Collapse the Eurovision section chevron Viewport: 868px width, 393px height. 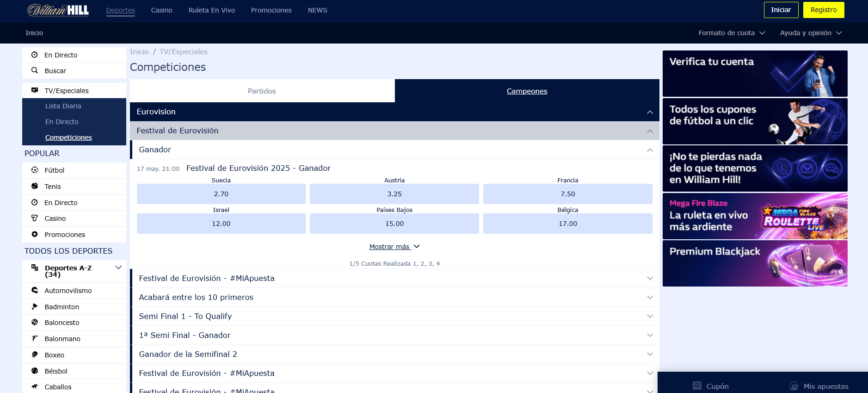[650, 112]
